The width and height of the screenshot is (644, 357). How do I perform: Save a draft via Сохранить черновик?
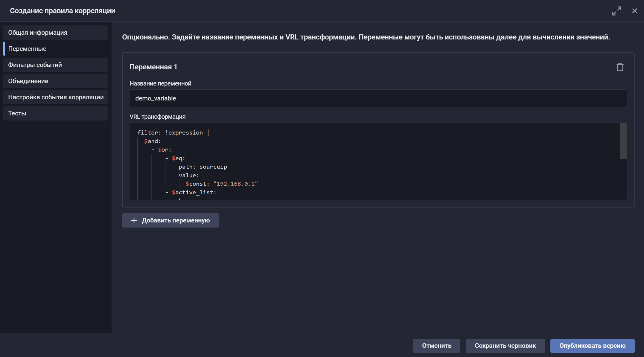(x=505, y=346)
